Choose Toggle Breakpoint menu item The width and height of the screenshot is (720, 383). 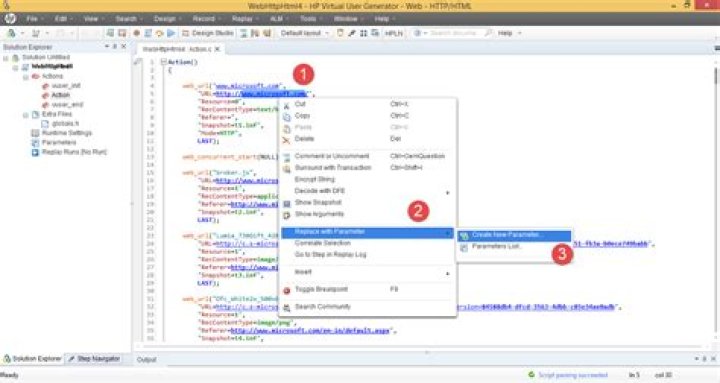click(x=367, y=289)
